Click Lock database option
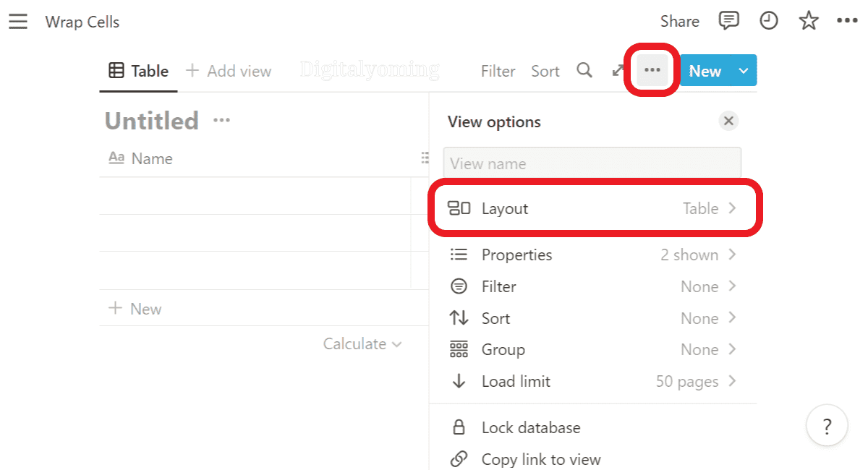The width and height of the screenshot is (868, 470). click(x=530, y=427)
